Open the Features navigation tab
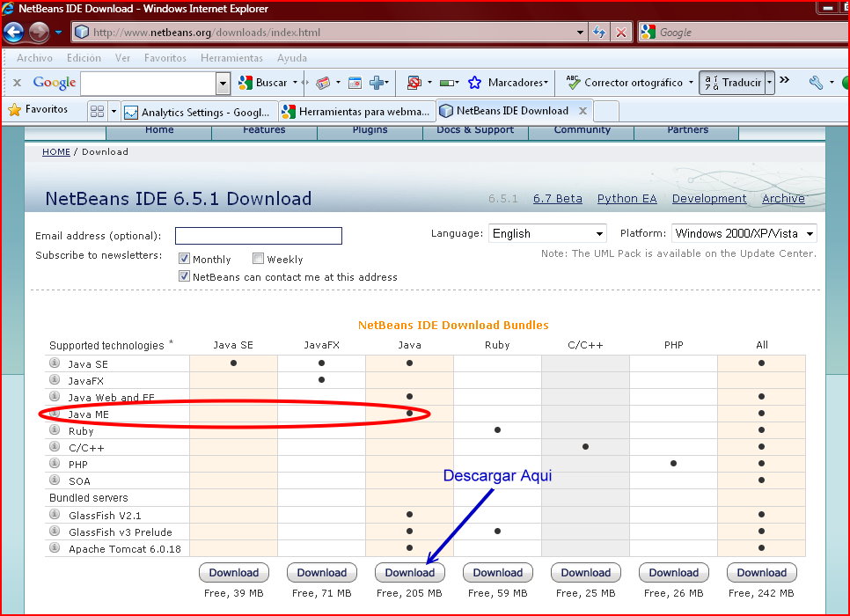 point(264,131)
